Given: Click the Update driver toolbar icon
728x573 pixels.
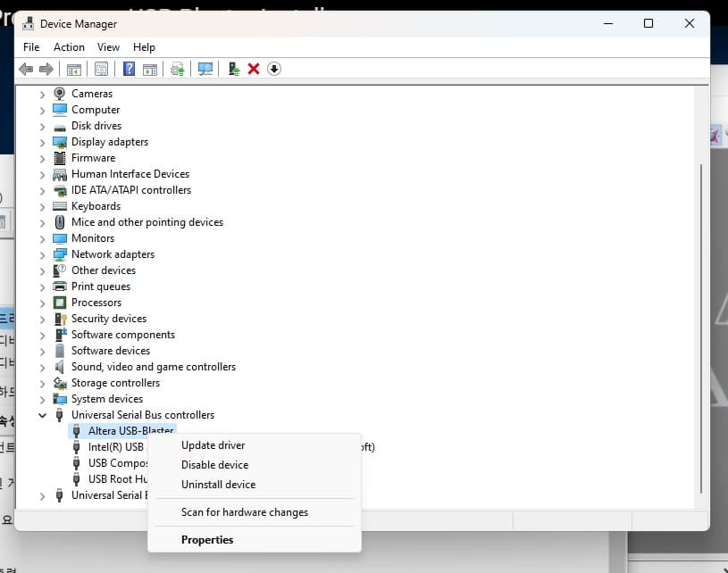Looking at the screenshot, I should (x=178, y=70).
